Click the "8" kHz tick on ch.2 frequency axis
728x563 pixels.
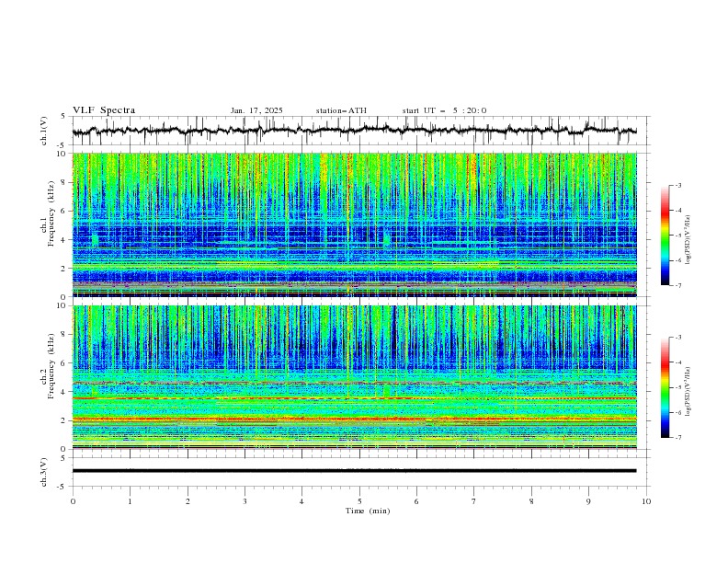pyautogui.click(x=65, y=335)
